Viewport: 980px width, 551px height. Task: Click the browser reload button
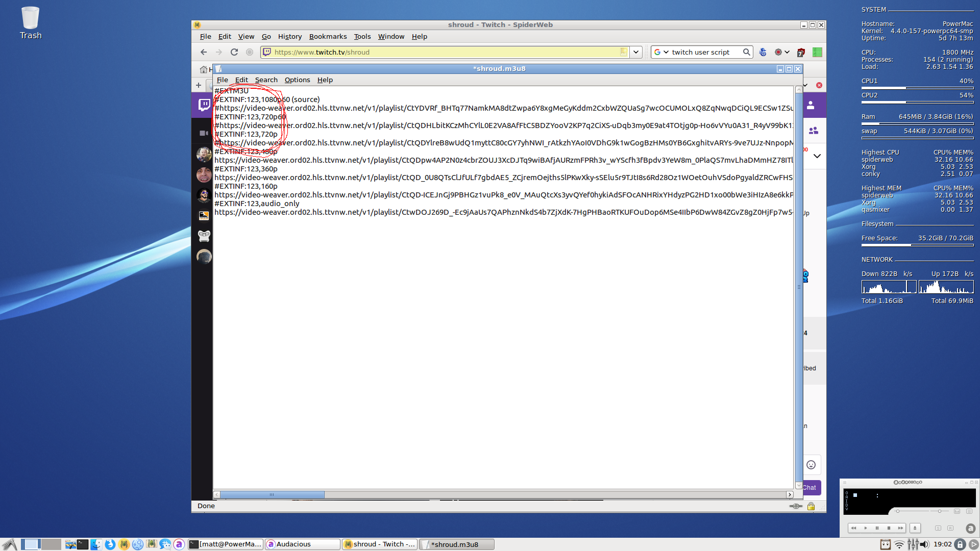[234, 52]
